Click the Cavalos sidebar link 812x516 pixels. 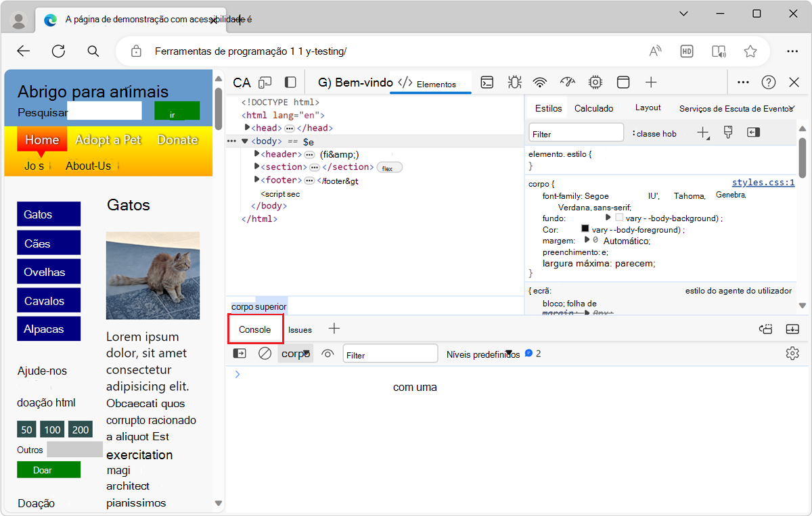[49, 301]
